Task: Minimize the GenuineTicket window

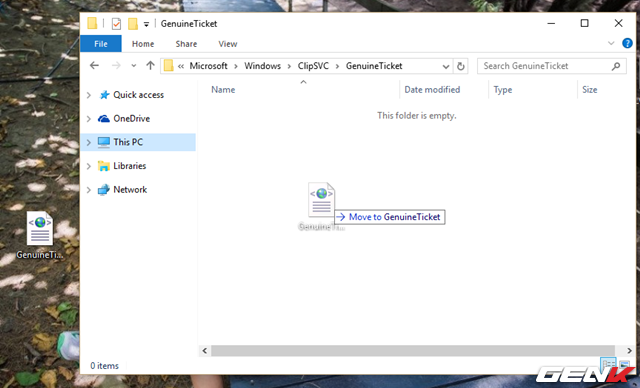Action: [x=551, y=24]
